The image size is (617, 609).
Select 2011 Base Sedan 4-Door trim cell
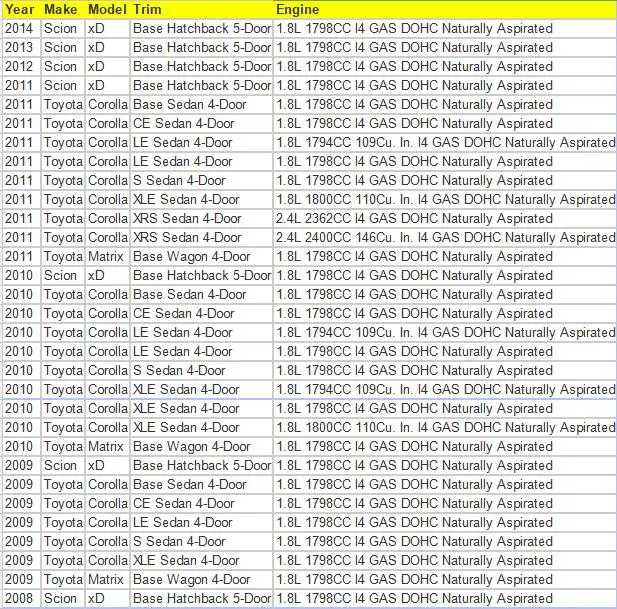tap(201, 105)
